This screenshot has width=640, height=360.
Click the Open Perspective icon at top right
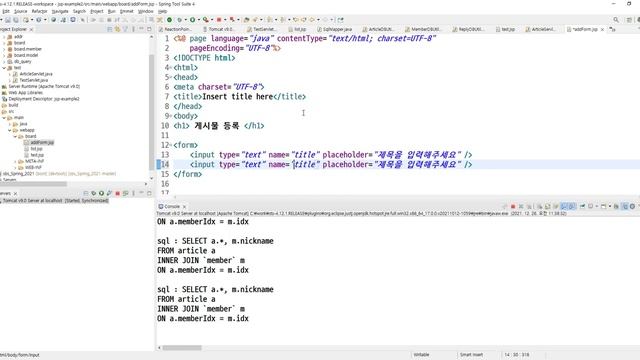click(629, 20)
